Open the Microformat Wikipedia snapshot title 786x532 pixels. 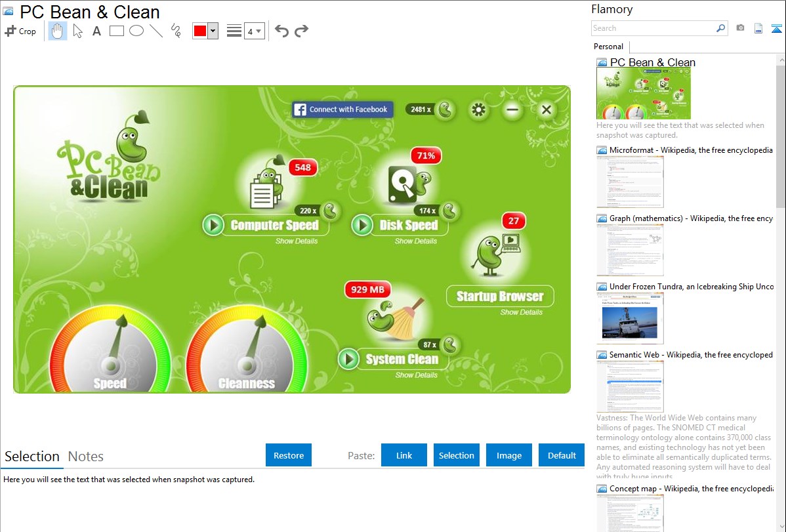(x=691, y=150)
